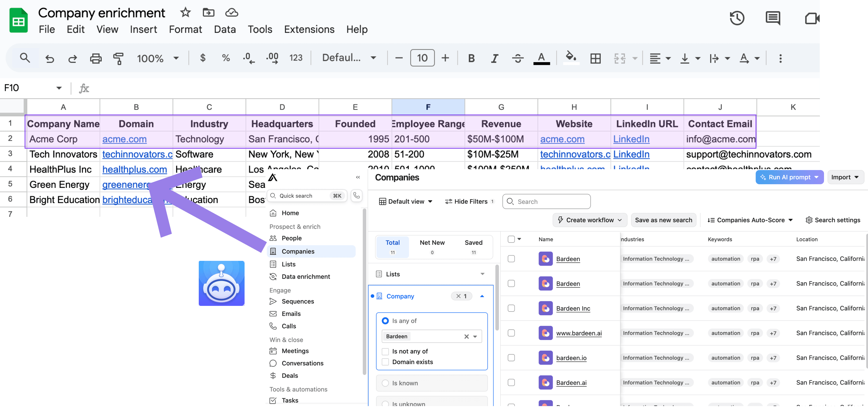Open fill color picker
The image size is (868, 420).
571,58
